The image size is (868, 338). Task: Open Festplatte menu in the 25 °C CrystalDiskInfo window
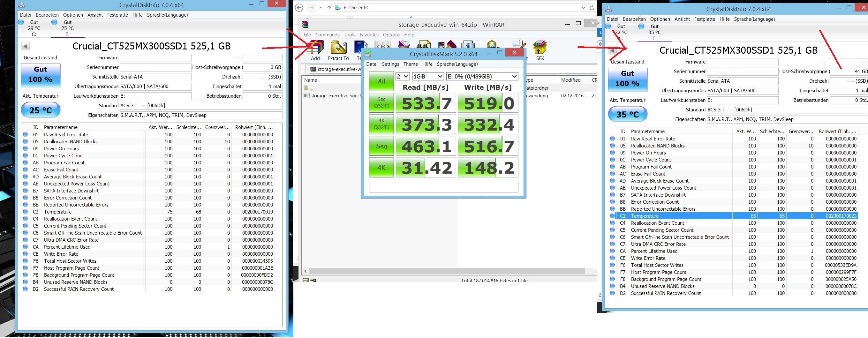(117, 15)
